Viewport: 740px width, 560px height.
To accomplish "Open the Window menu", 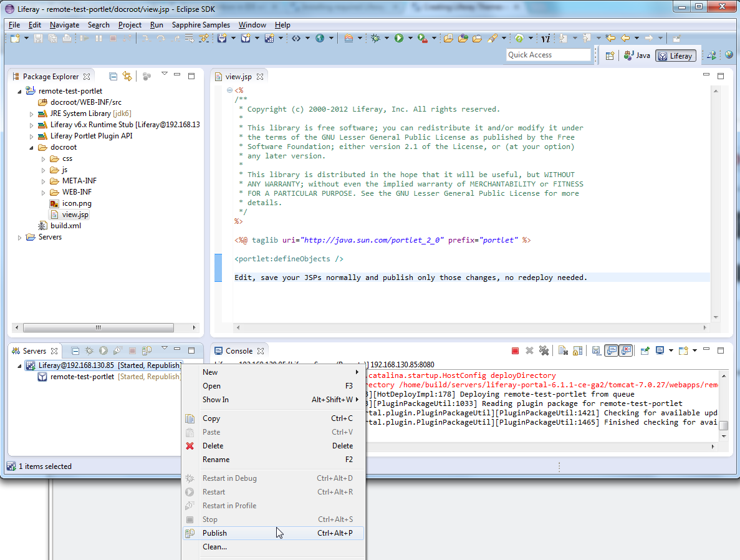I will pos(252,25).
